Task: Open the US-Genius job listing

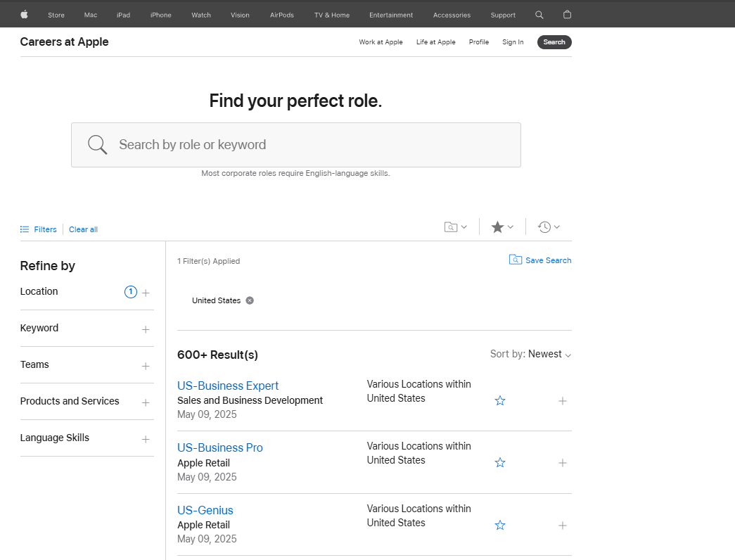Action: (x=205, y=510)
